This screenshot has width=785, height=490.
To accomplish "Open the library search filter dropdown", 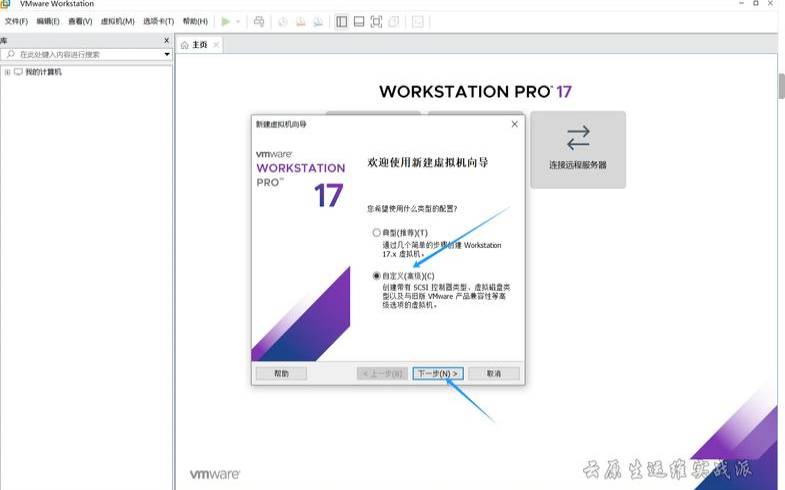I will click(167, 54).
